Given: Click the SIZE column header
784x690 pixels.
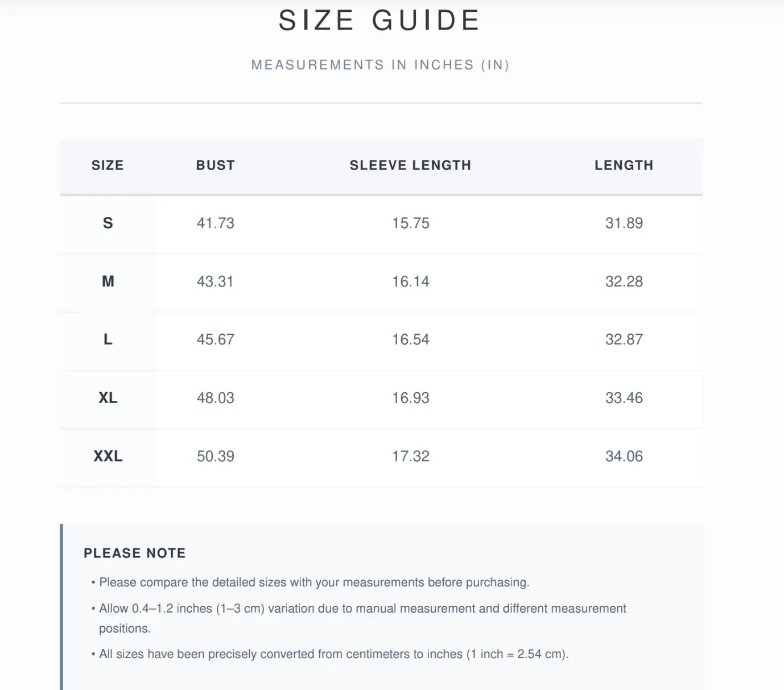Looking at the screenshot, I should 108,165.
